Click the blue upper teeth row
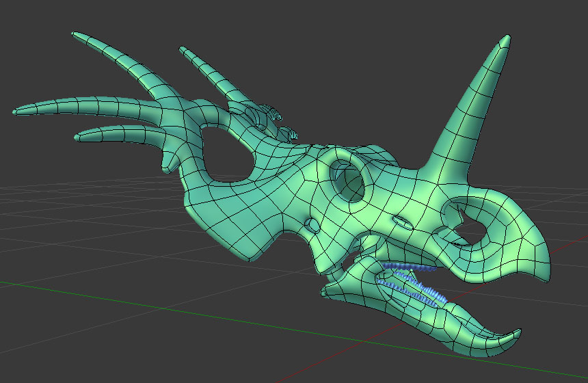Screen dimensions: 588x383 point(410,267)
